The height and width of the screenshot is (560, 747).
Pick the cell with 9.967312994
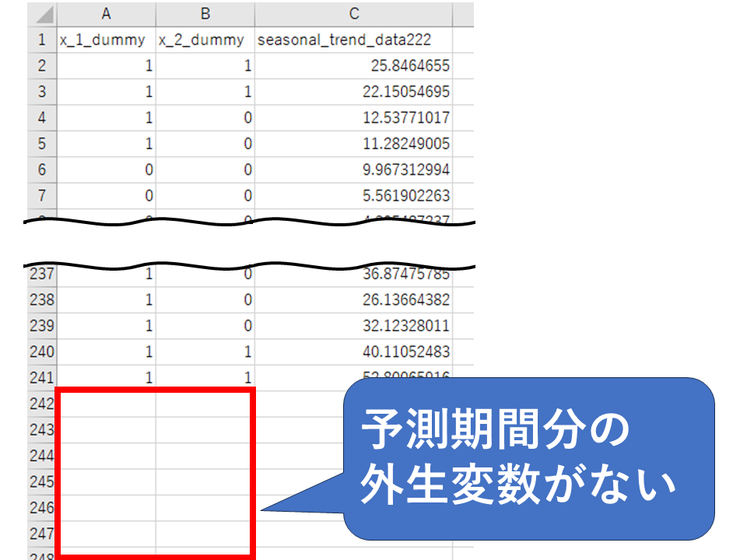(353, 170)
